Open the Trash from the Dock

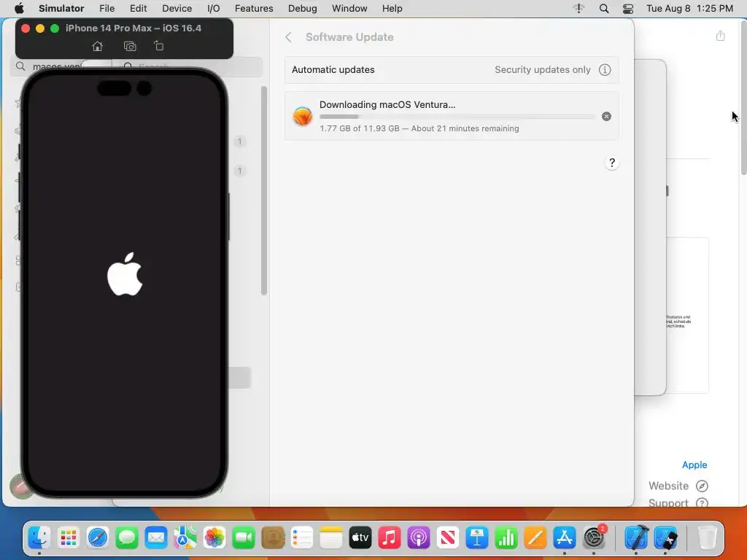click(708, 538)
